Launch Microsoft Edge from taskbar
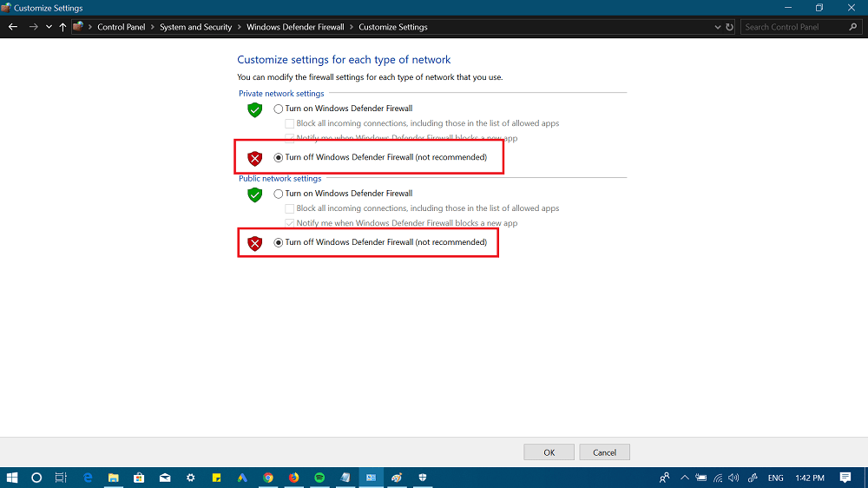Viewport: 868px width, 488px height. point(88,478)
